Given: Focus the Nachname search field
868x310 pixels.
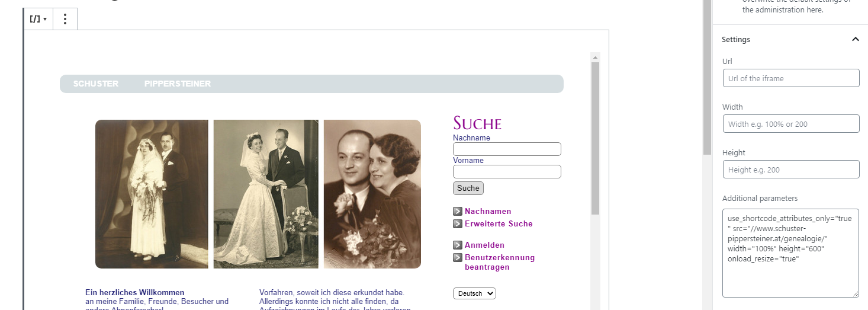Looking at the screenshot, I should [x=507, y=149].
